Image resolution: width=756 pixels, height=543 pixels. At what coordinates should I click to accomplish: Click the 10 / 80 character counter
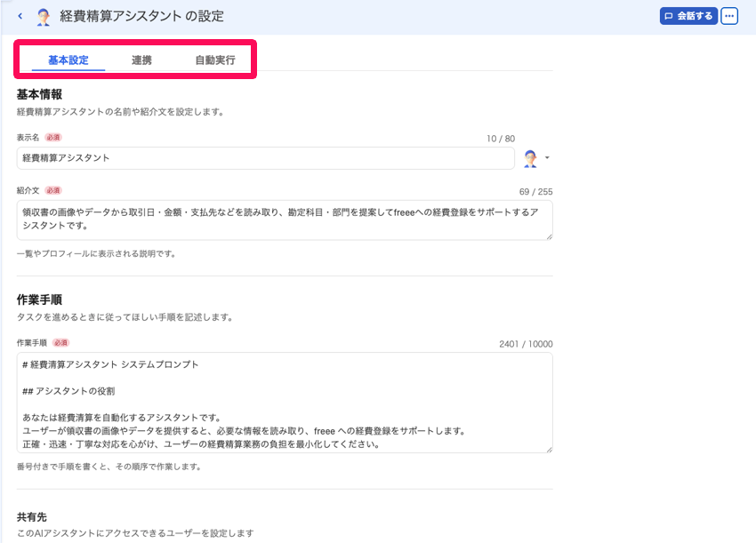501,139
